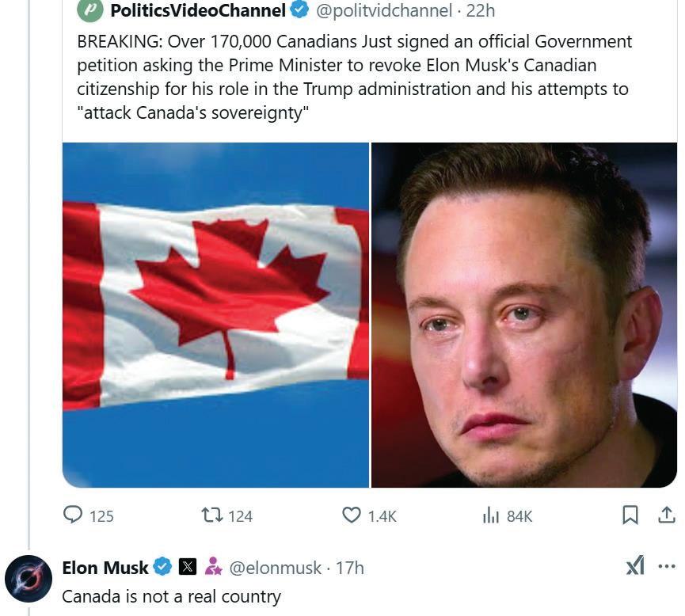Click the X affiliation badge
This screenshot has height=616, width=685.
pos(188,567)
